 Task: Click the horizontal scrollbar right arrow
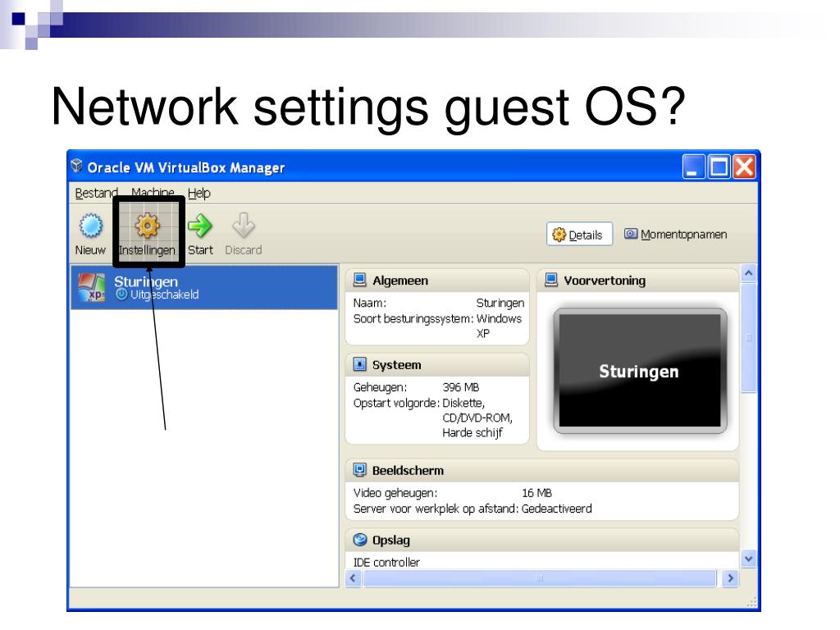point(730,578)
